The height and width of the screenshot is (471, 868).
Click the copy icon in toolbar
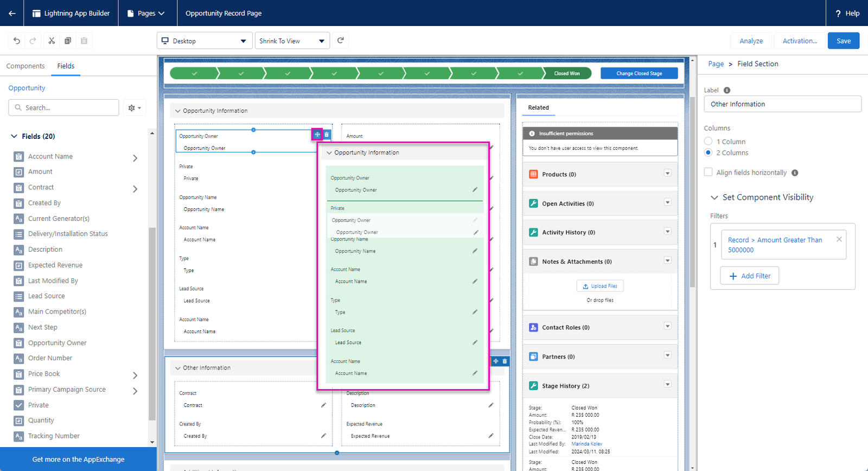point(68,41)
